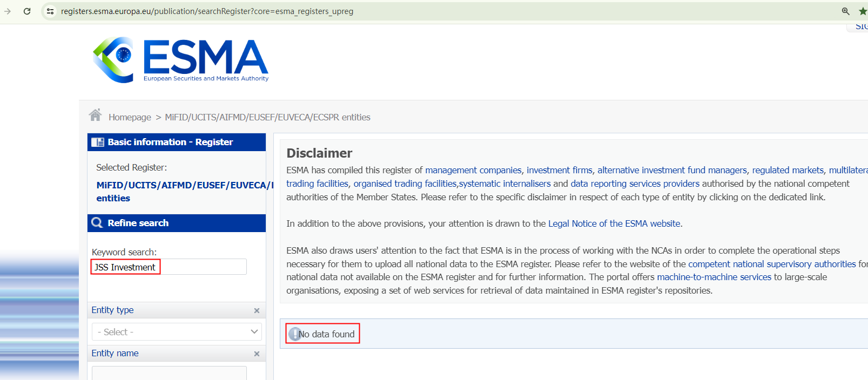This screenshot has width=868, height=380.
Task: Click browser forward arrow
Action: 8,11
